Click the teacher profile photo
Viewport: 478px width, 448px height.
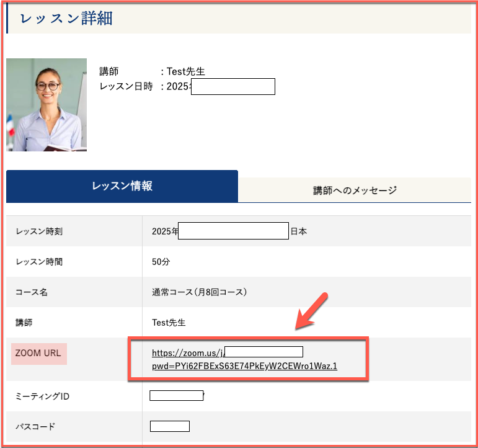[x=46, y=105]
